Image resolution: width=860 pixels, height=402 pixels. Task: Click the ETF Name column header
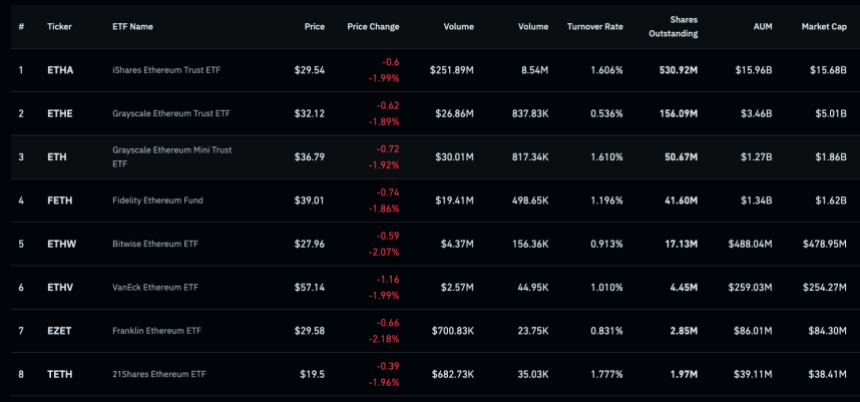pos(132,26)
